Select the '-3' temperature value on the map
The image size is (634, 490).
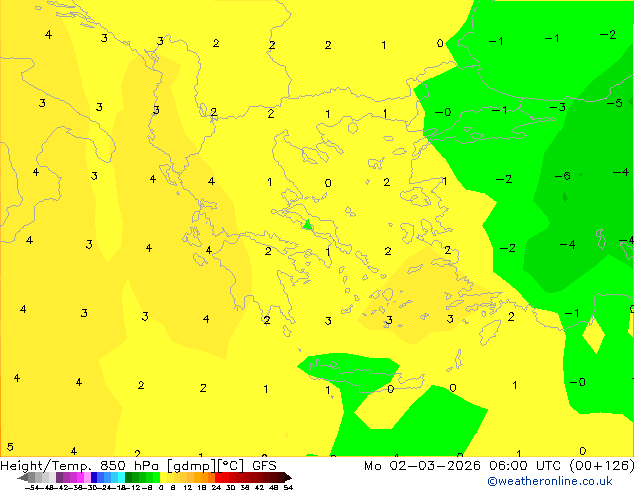pyautogui.click(x=557, y=107)
